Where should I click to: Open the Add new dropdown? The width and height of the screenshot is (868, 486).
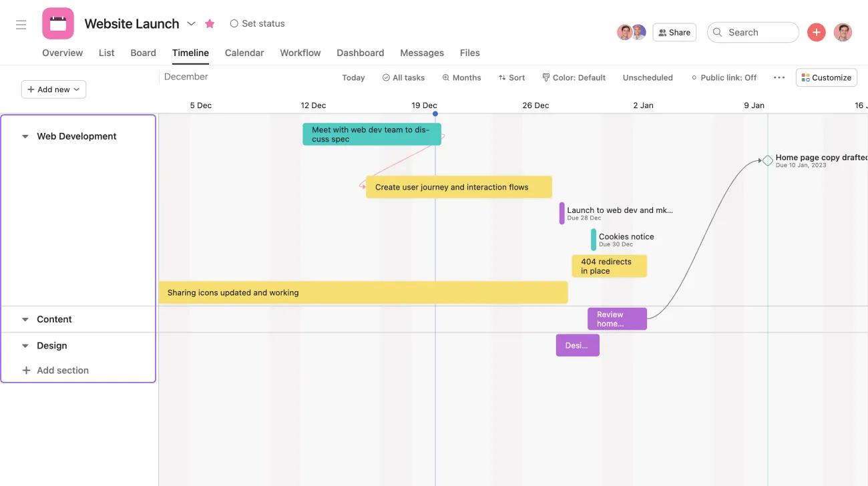(53, 89)
